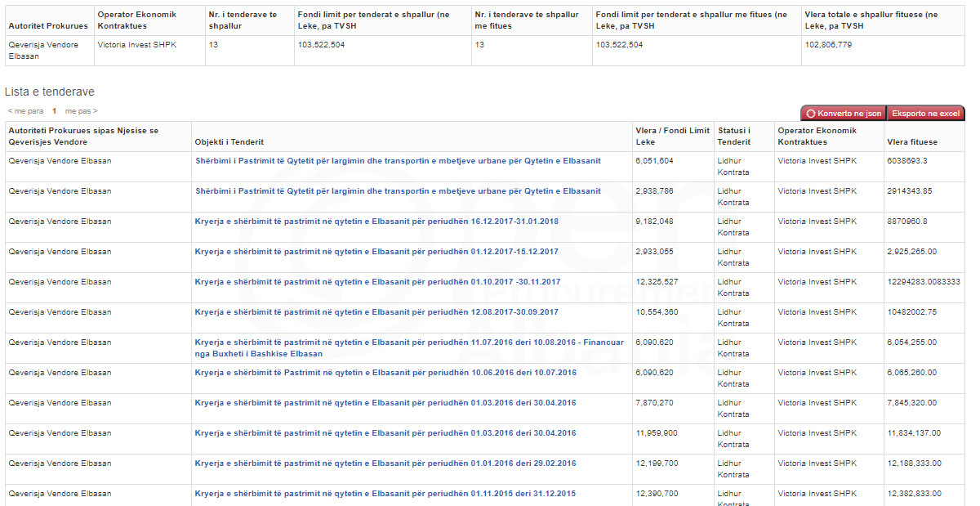Viewport: 980px width, 506px height.
Task: Click total winning value 102,806,779 in summary
Action: (x=828, y=45)
